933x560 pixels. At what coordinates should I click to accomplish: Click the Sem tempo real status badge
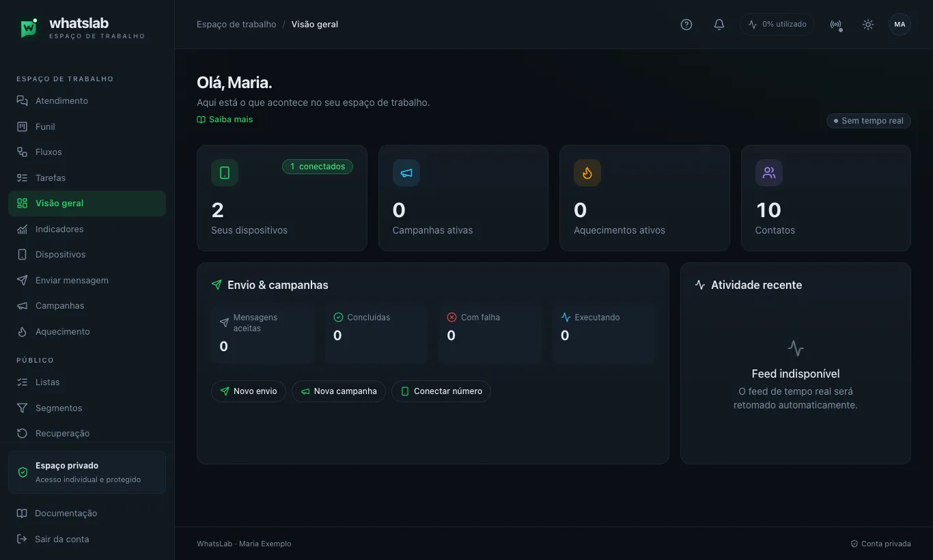coord(868,121)
